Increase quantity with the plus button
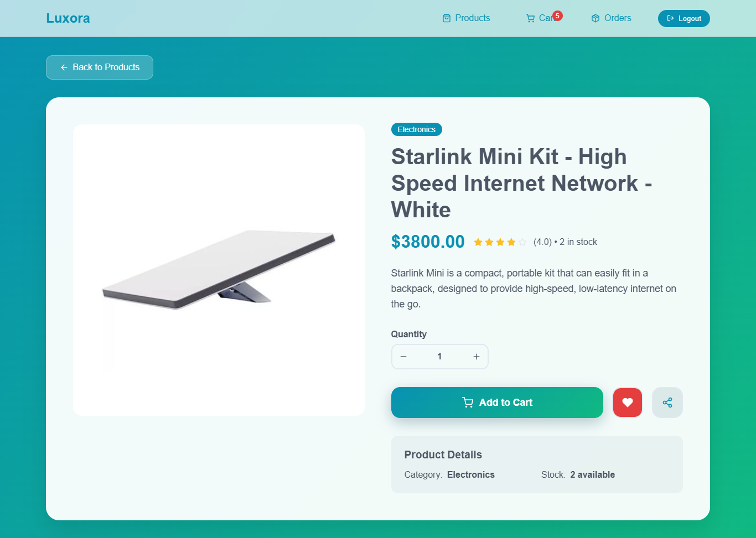This screenshot has width=756, height=538. coord(476,357)
